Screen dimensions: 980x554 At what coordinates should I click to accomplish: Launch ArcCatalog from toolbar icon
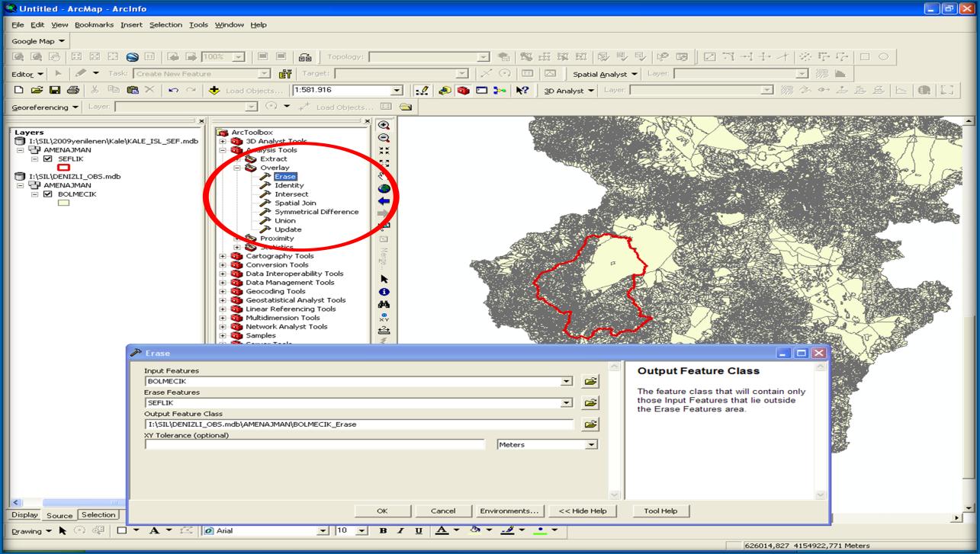[x=445, y=91]
